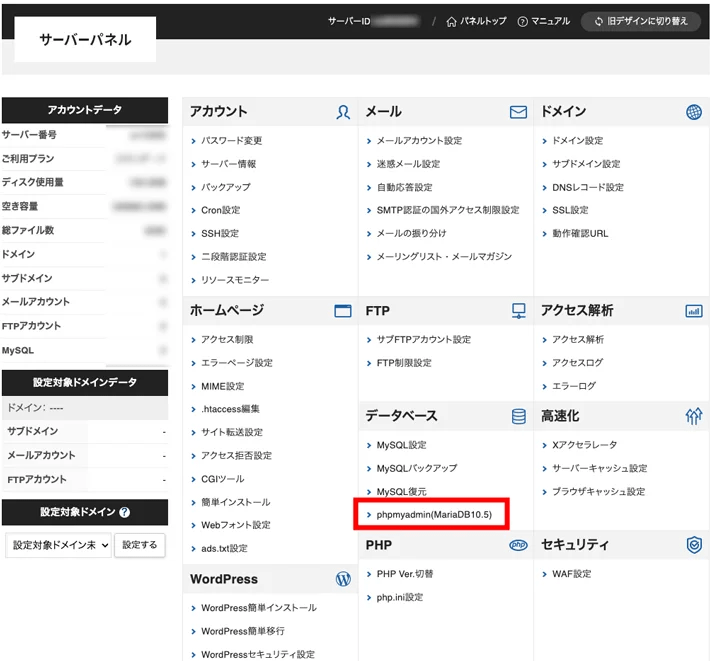Image resolution: width=710 pixels, height=661 pixels.
Task: Open WordPress簡単インストール link
Action: pyautogui.click(x=259, y=608)
